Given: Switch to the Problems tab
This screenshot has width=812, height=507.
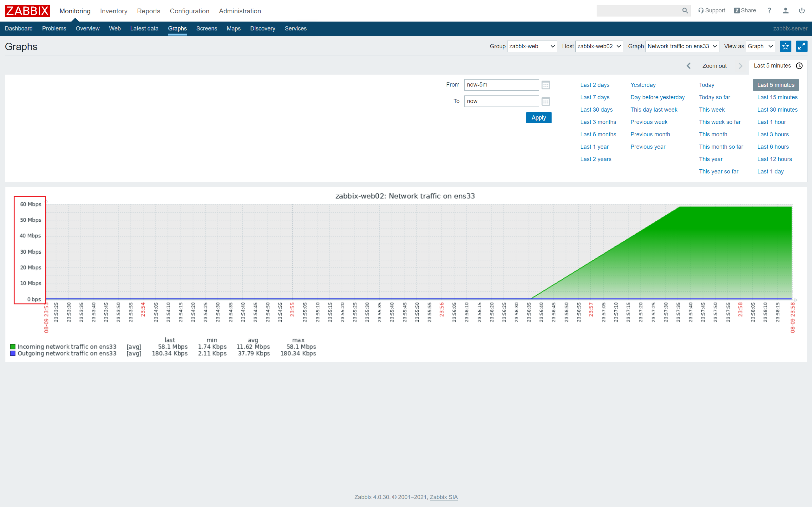Looking at the screenshot, I should [54, 29].
